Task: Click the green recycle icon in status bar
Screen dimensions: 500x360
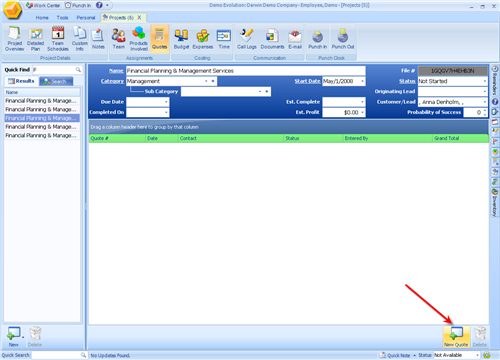Action: [x=487, y=355]
